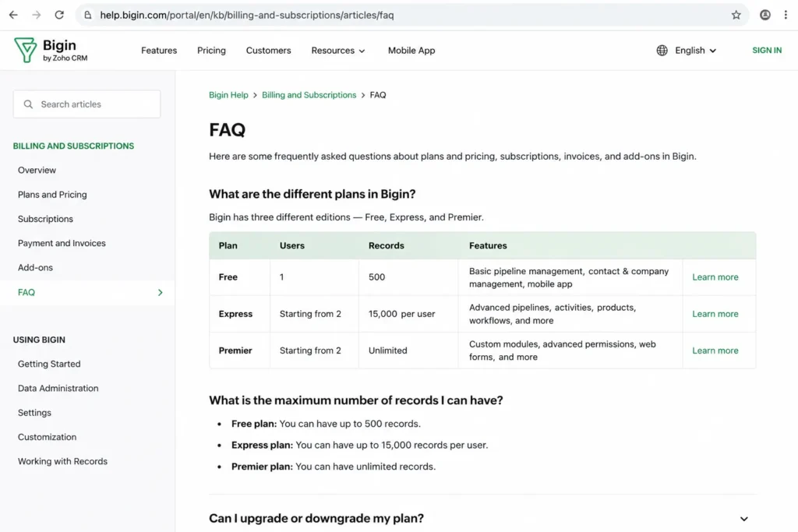Go back using the browser back arrow
This screenshot has width=798, height=532.
13,15
